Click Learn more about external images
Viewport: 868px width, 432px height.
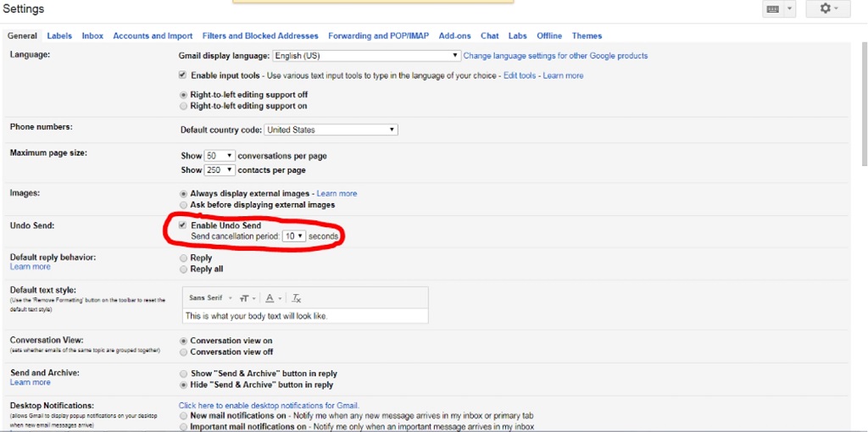coord(337,194)
